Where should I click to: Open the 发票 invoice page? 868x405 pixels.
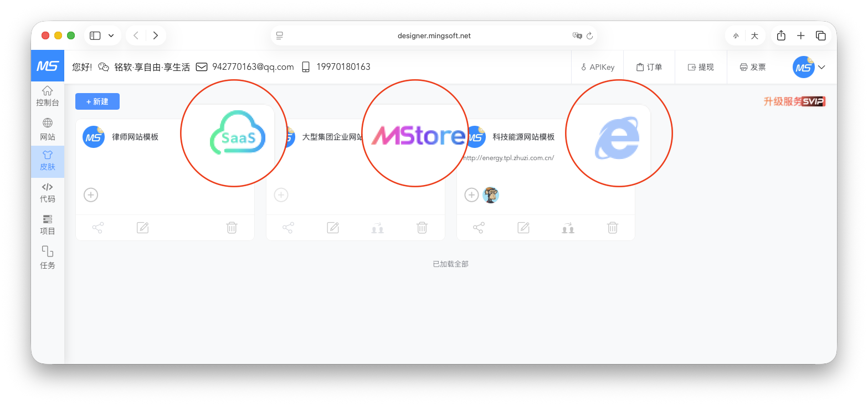753,67
